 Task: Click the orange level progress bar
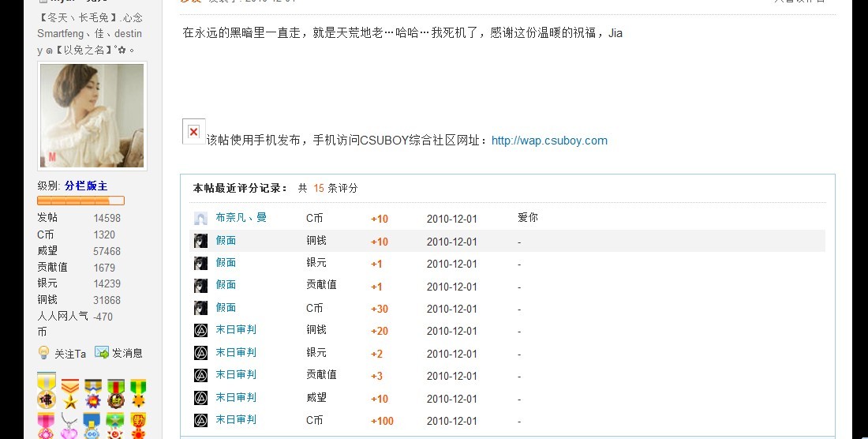pyautogui.click(x=80, y=201)
